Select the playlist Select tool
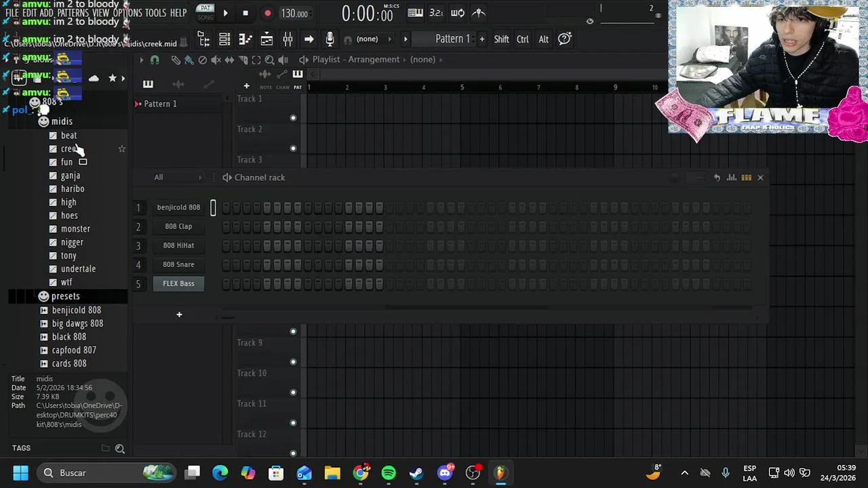868x488 pixels. (256, 60)
